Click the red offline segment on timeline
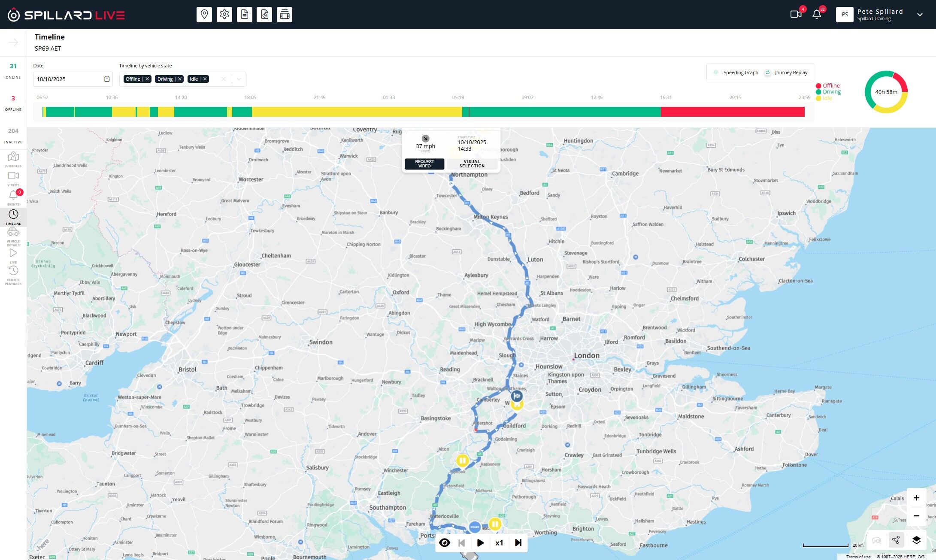Screen dimensions: 936x560 tap(733, 112)
